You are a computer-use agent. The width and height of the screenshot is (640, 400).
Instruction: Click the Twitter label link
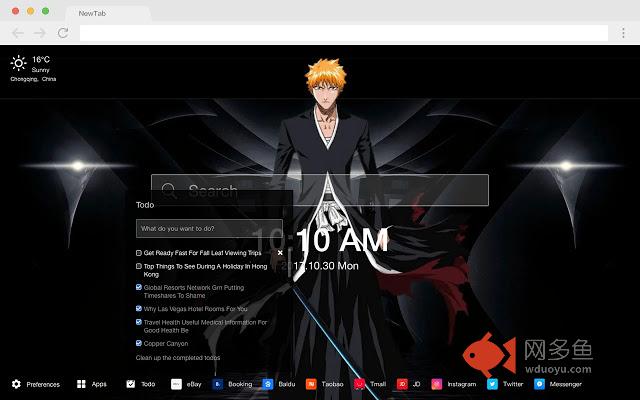click(513, 384)
